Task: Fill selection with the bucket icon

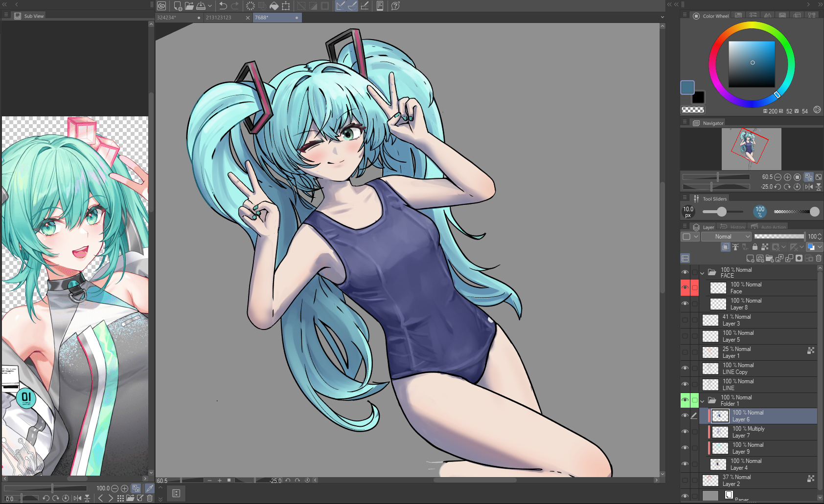Action: point(274,6)
